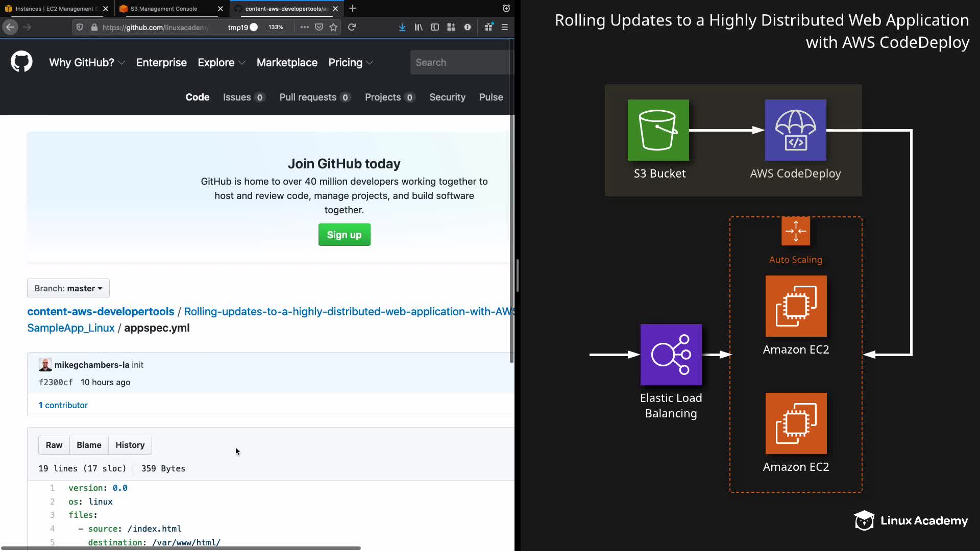The image size is (980, 551).
Task: Toggle the sidebar view icon
Action: tap(435, 28)
